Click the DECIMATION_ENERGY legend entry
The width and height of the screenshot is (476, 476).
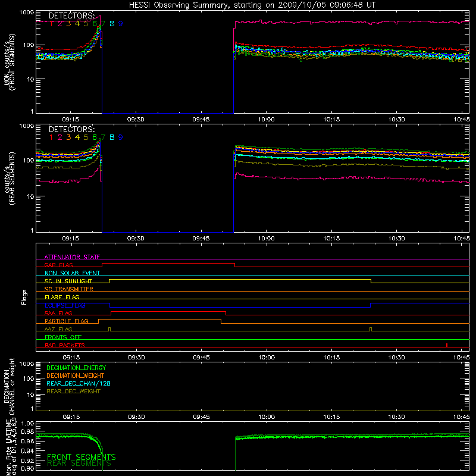coord(76,368)
